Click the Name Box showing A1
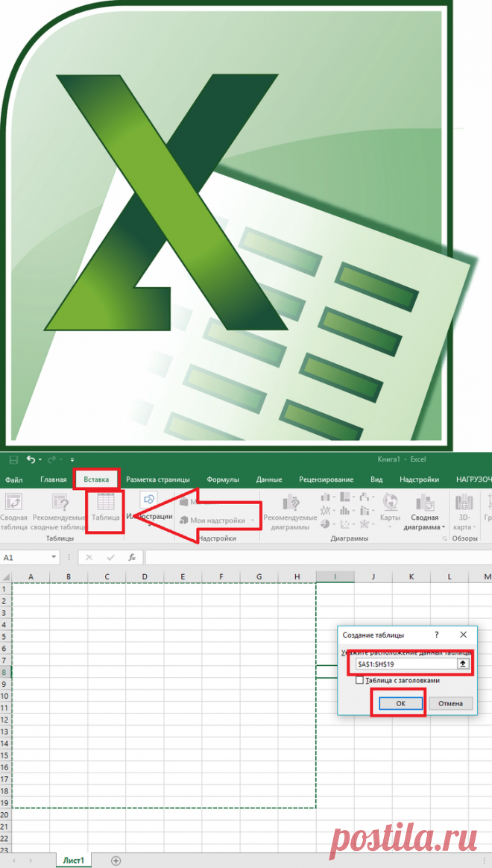Viewport: 492px width, 868px height. point(26,558)
